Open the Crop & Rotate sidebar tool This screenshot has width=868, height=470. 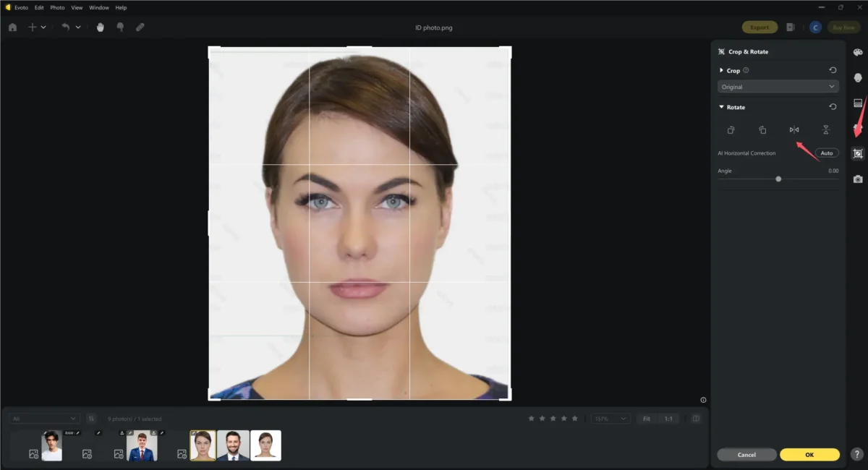point(858,153)
